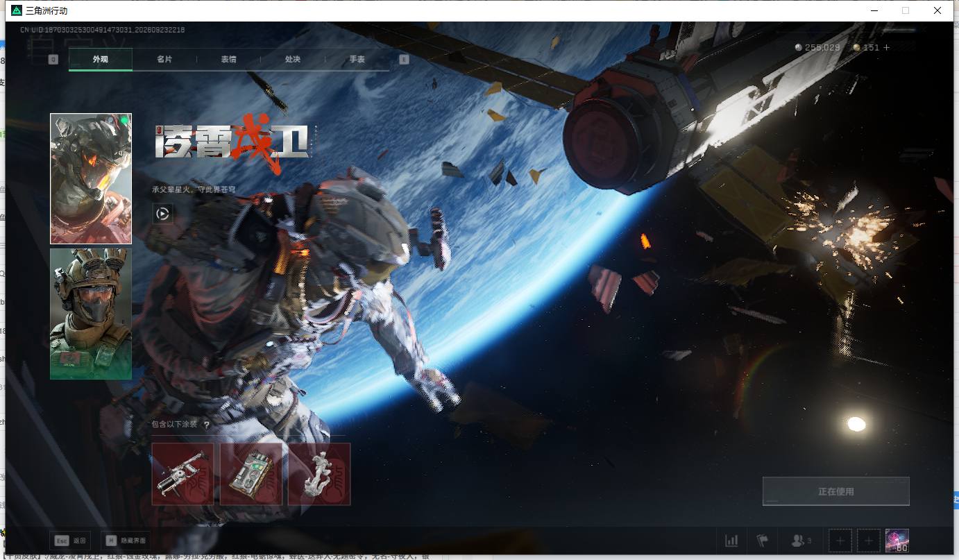The width and height of the screenshot is (959, 560).
Task: Open the help icon beside 包含以下涂装
Action: 206,424
